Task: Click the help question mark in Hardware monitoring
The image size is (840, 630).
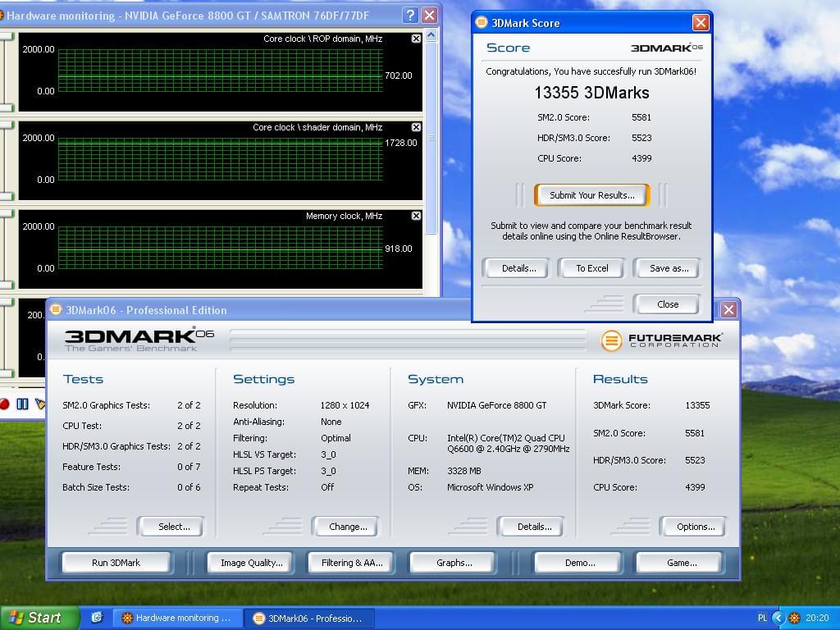Action: pos(410,16)
